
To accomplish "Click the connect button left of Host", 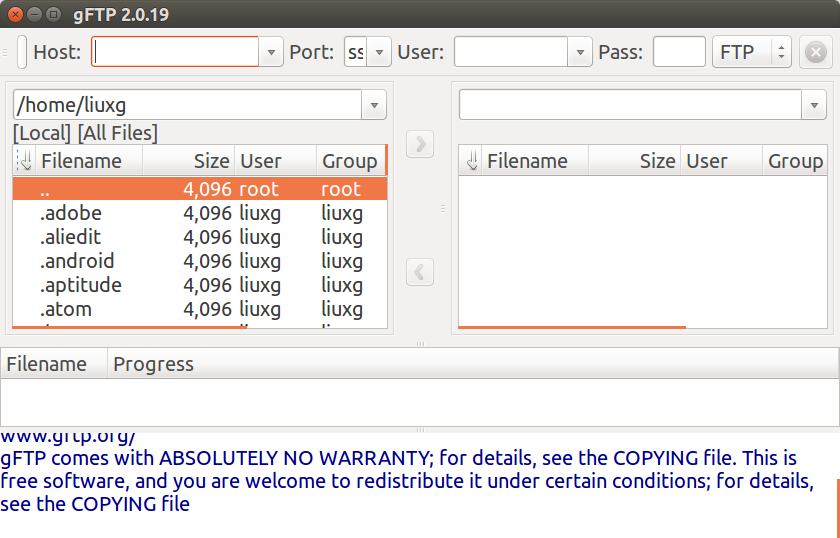I will point(22,52).
